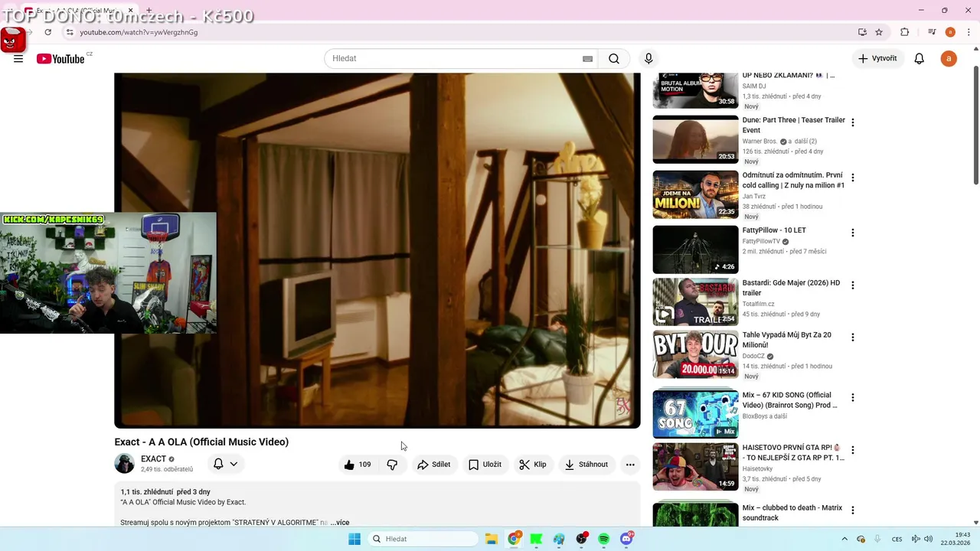Open BYT TOUR 20.000.000 thumbnail
The image size is (980, 551).
point(695,354)
